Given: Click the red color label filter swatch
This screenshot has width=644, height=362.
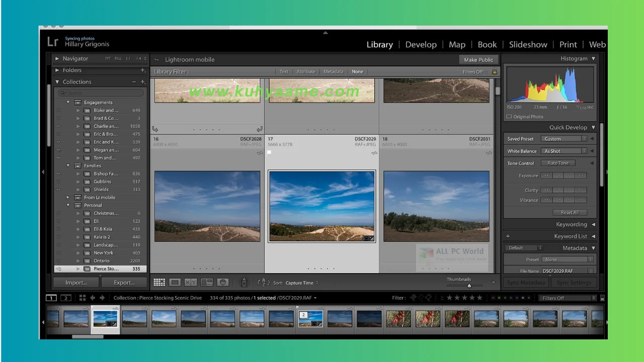Looking at the screenshot, I should pos(493,298).
